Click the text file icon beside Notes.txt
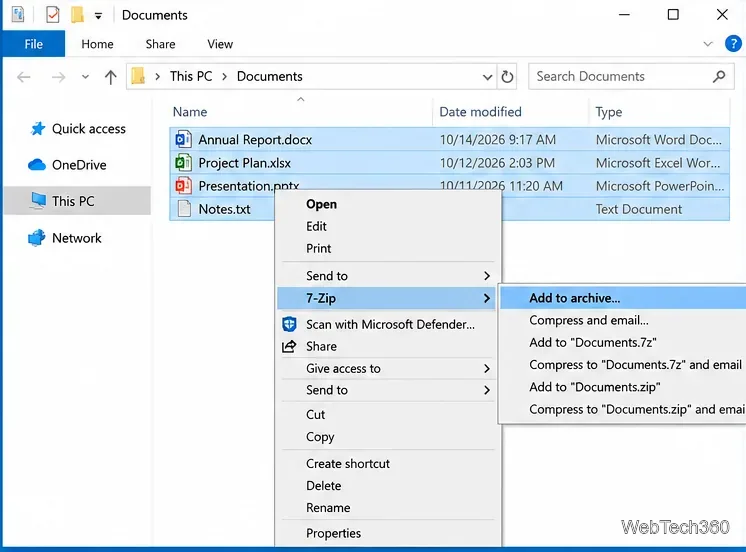The image size is (746, 552). point(184,209)
